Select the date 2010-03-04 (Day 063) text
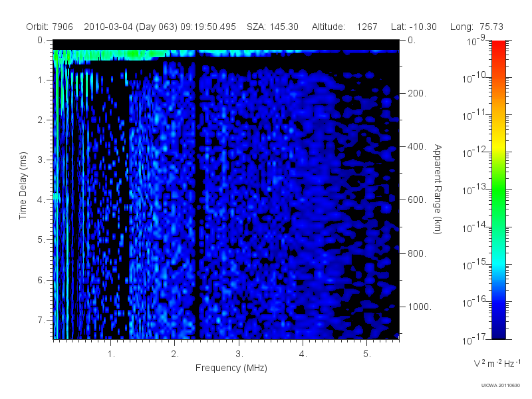532x399 pixels. click(130, 27)
